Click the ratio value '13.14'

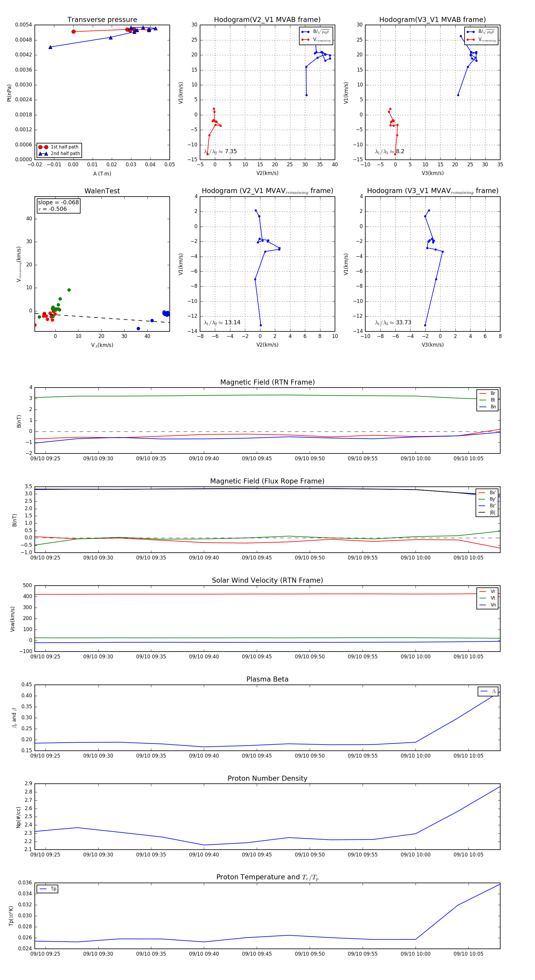[232, 323]
